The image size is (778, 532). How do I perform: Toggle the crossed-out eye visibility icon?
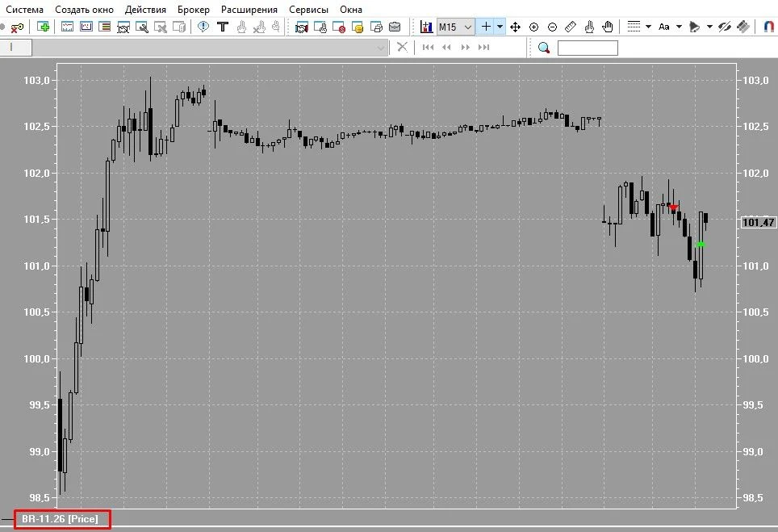[x=725, y=27]
